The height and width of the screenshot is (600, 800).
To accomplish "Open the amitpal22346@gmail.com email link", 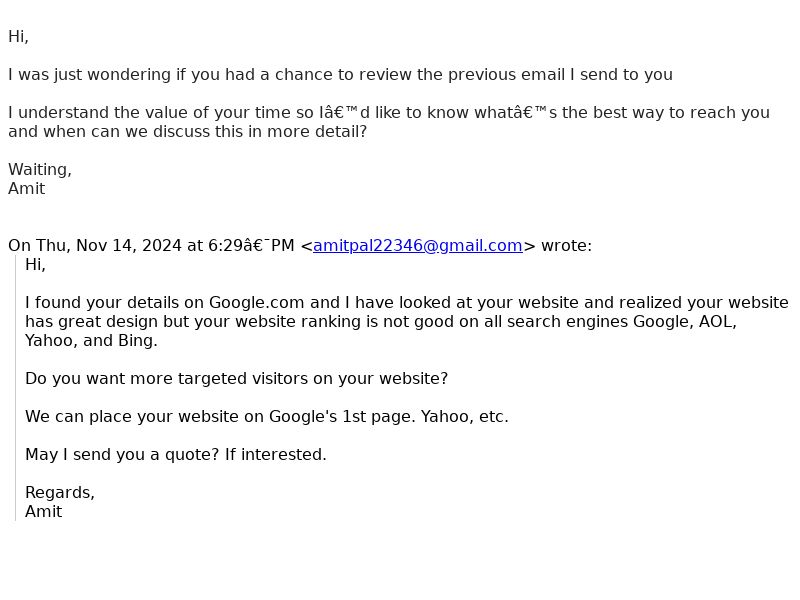I will click(417, 245).
